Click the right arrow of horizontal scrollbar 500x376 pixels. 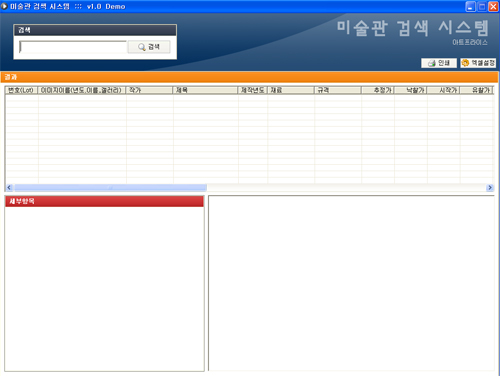490,188
